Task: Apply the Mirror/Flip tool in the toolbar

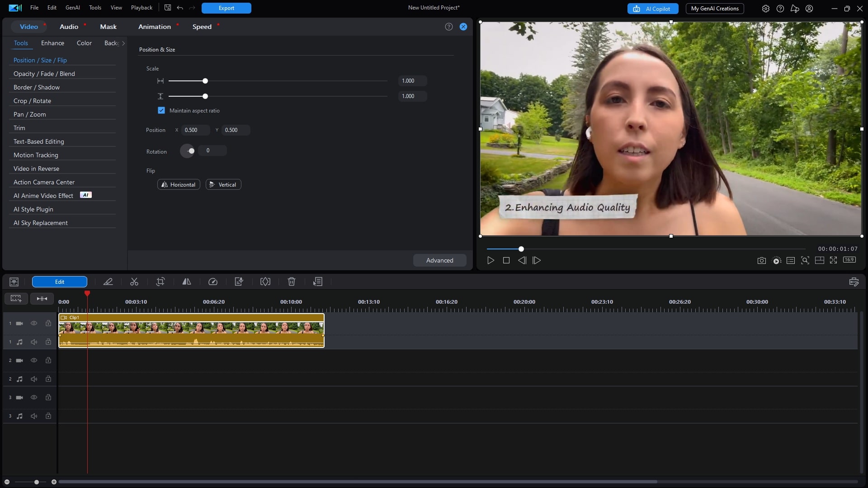Action: tap(187, 282)
